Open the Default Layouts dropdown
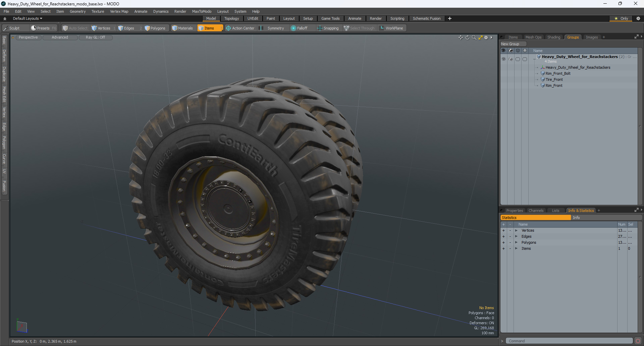The width and height of the screenshot is (644, 346). click(x=28, y=18)
